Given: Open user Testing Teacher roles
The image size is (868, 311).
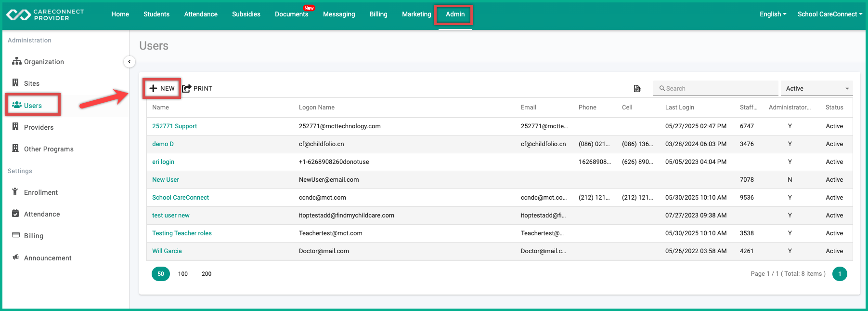Looking at the screenshot, I should point(182,233).
